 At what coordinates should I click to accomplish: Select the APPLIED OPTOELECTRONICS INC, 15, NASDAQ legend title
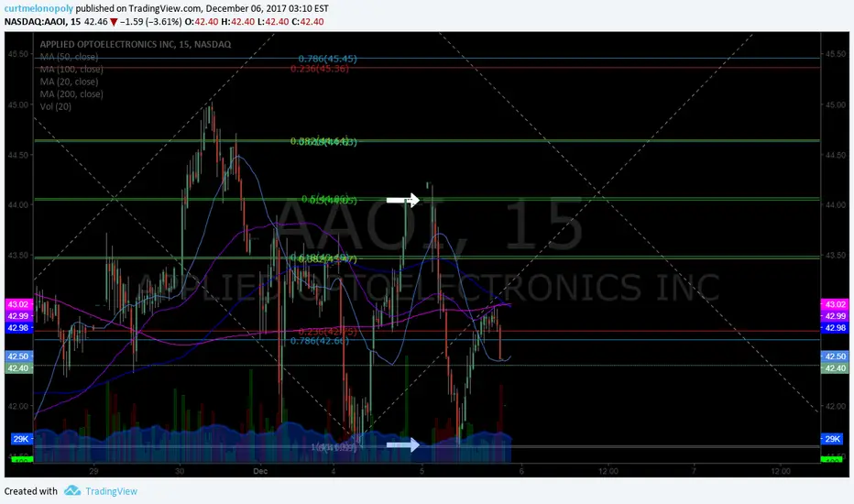click(x=135, y=44)
